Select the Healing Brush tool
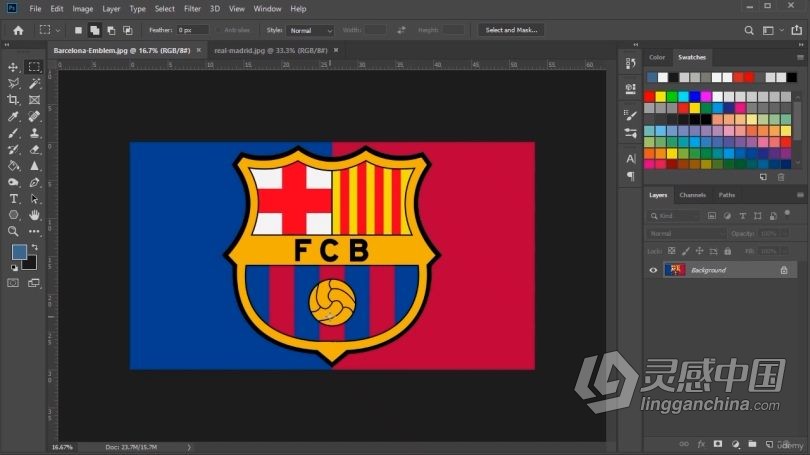Screen dimensions: 810x455 34,116
